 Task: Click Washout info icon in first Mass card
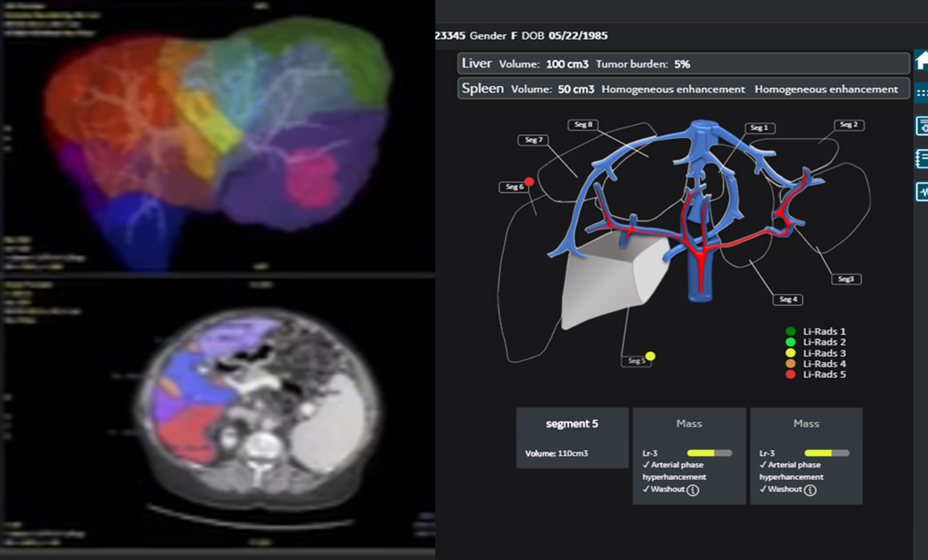click(692, 490)
